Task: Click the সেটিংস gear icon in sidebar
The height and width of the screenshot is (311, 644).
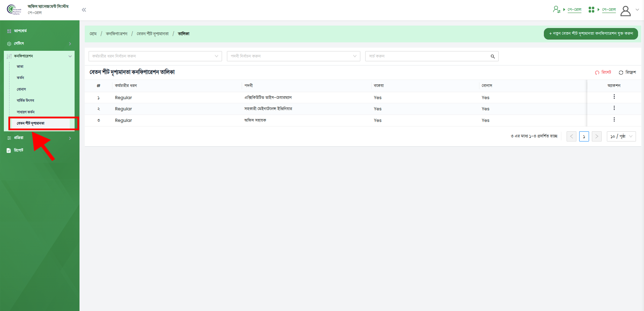Action: pos(9,44)
